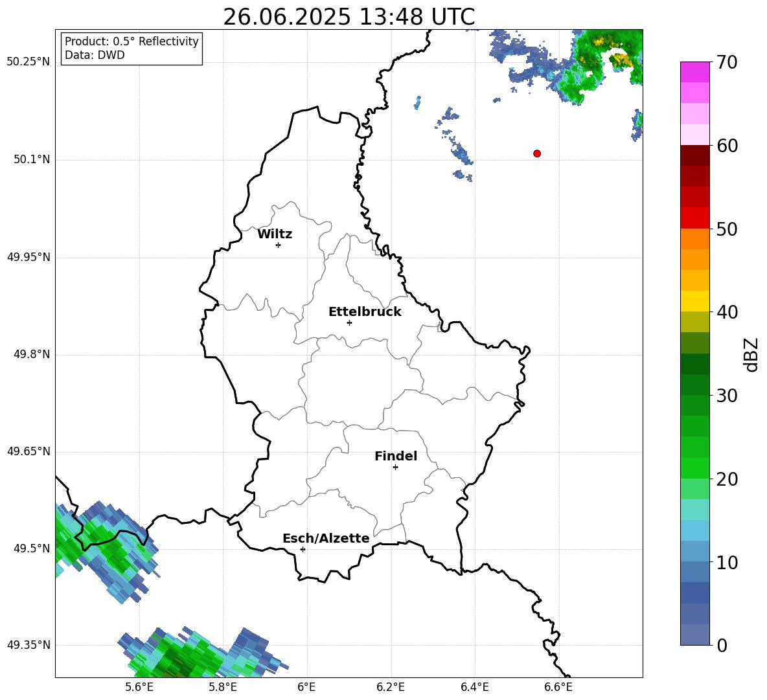Click the colorbar label 60

(x=727, y=146)
